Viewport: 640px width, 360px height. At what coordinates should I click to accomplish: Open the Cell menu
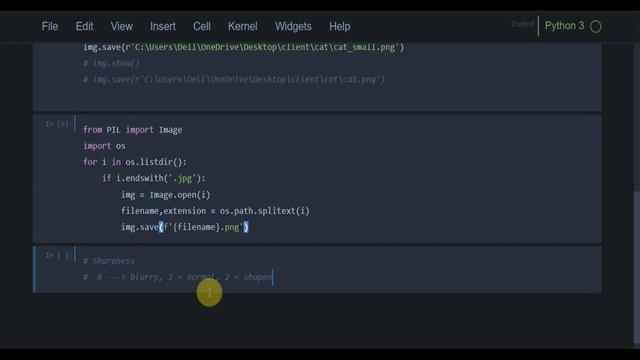point(202,27)
